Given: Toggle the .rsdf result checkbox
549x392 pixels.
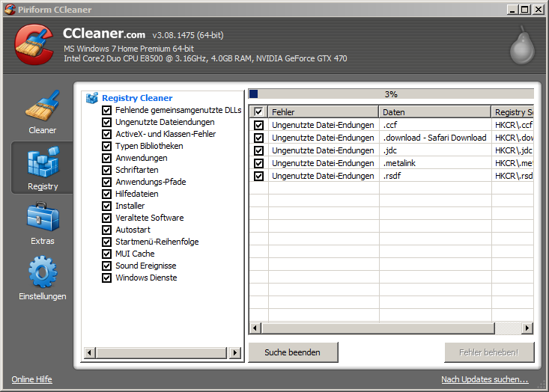Looking at the screenshot, I should click(258, 176).
